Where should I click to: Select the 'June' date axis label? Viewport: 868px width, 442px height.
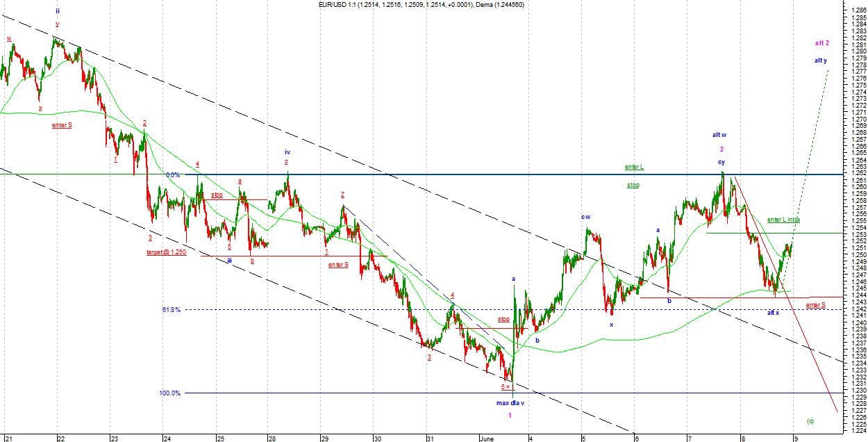(487, 438)
